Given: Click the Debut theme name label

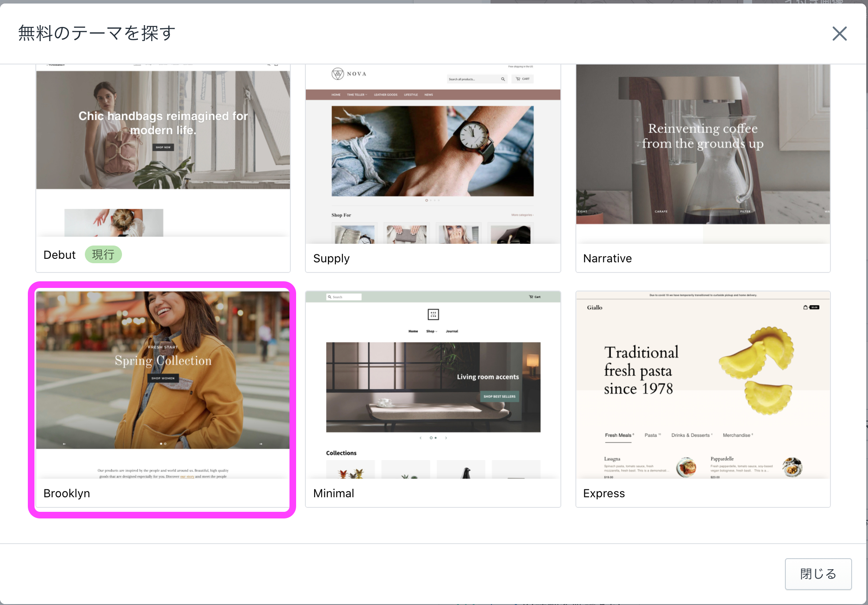Looking at the screenshot, I should tap(60, 255).
